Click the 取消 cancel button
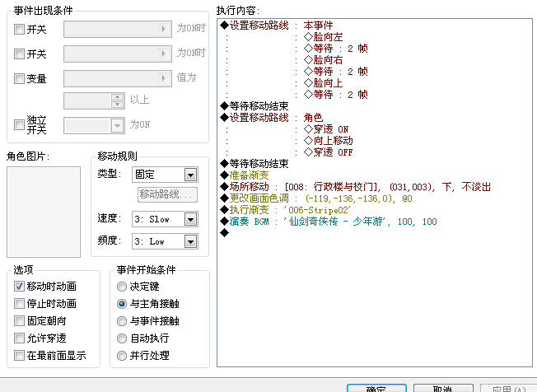Viewport: 537px width, 392px height. [x=443, y=388]
